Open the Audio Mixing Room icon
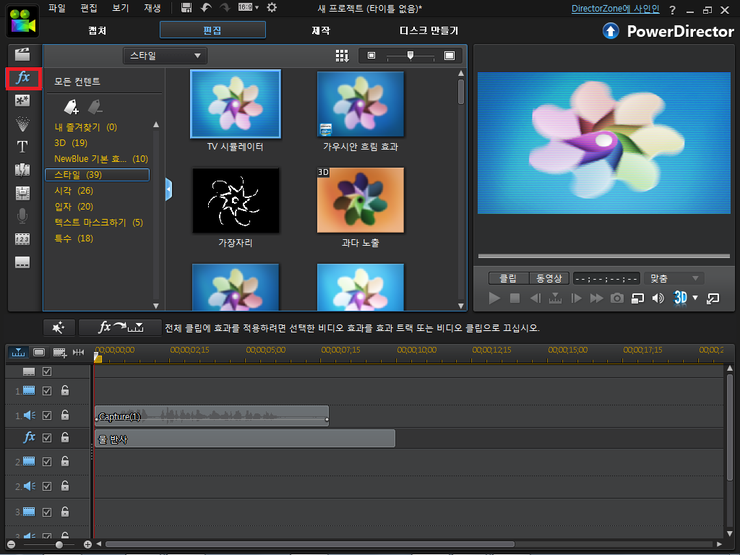This screenshot has width=740, height=555. point(22,193)
